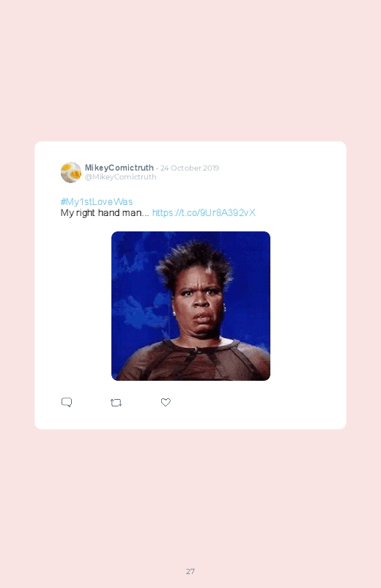Click the dot separator before the date

pyautogui.click(x=157, y=168)
